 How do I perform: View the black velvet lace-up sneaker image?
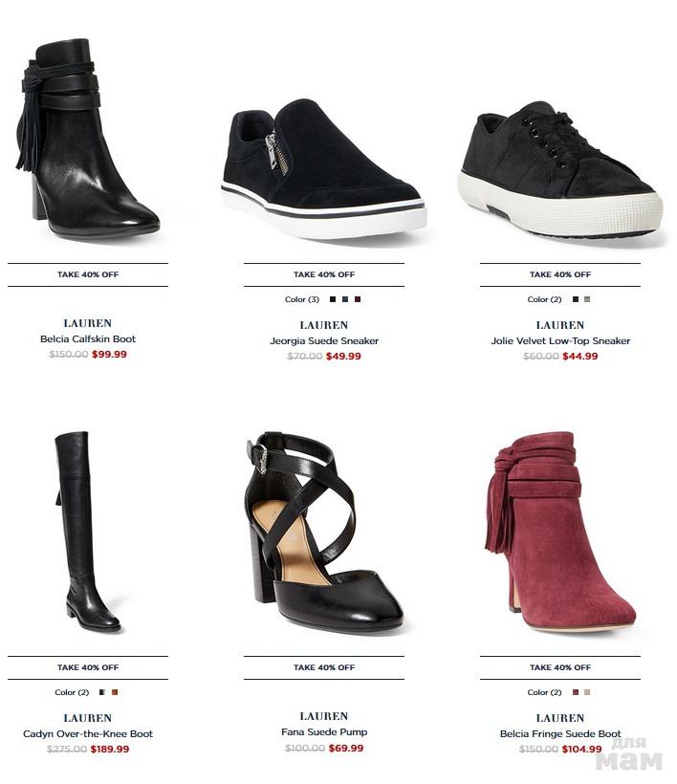click(x=560, y=170)
